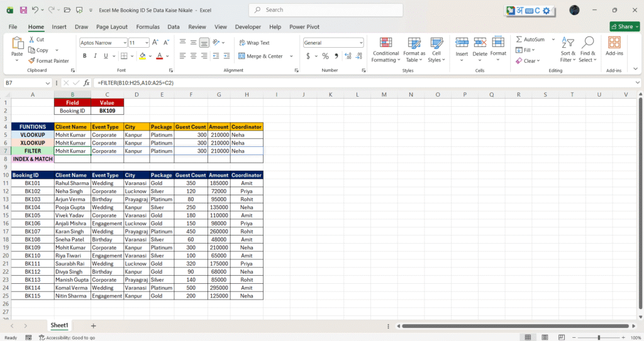Click the zoom slider handle
Screen dimensions: 644x341
point(599,337)
